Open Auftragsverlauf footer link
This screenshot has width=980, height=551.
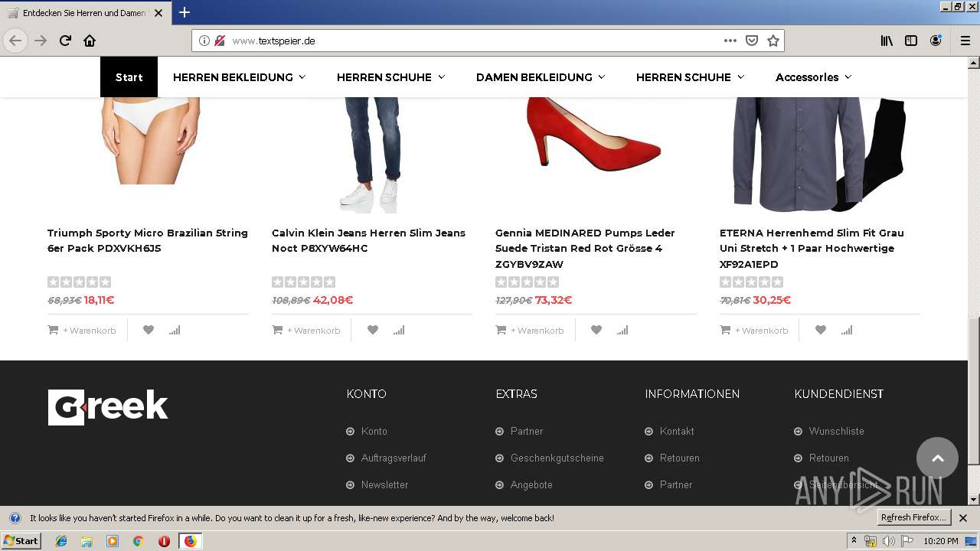[x=394, y=458]
